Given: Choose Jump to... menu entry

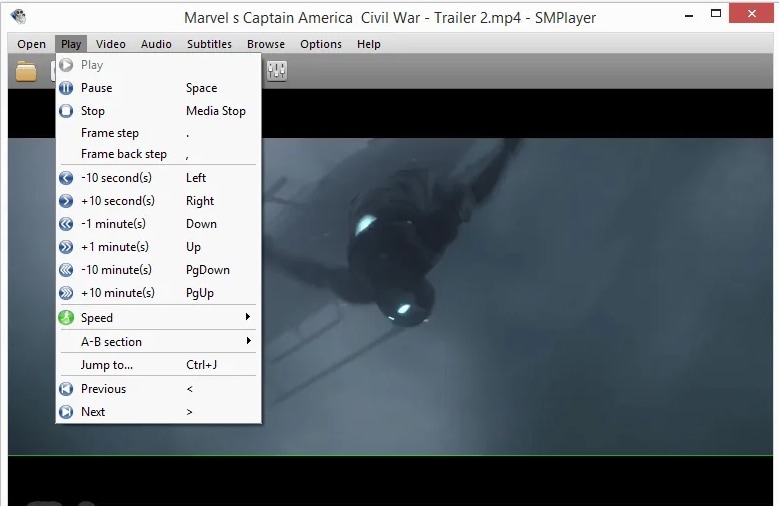Looking at the screenshot, I should coord(158,365).
